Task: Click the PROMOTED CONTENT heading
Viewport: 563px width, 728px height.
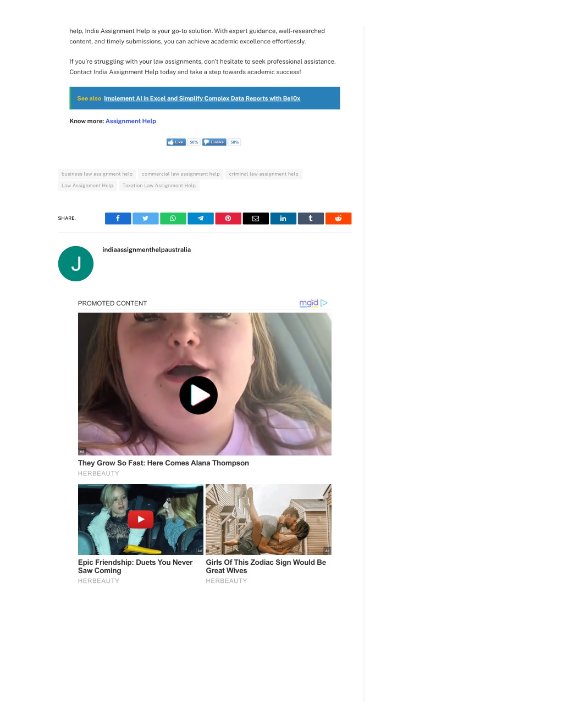Action: [112, 303]
